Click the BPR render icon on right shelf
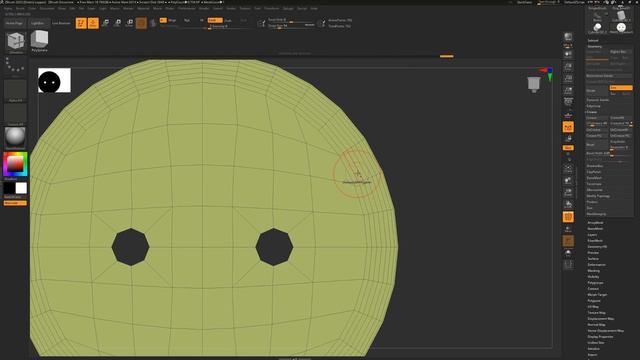The width and height of the screenshot is (640, 360). pos(568,38)
